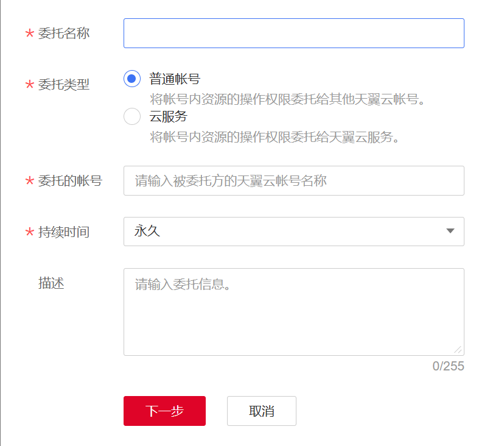Image resolution: width=504 pixels, height=446 pixels.
Task: Click the 描述 field label
Action: click(51, 283)
